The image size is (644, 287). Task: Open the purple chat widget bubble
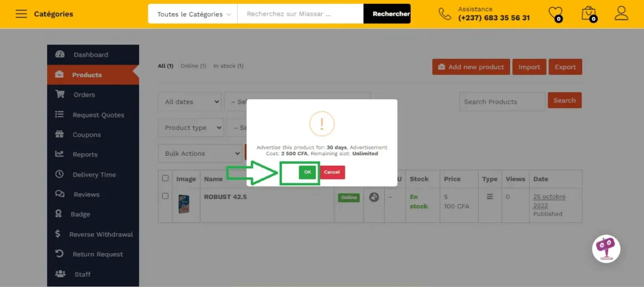(606, 249)
